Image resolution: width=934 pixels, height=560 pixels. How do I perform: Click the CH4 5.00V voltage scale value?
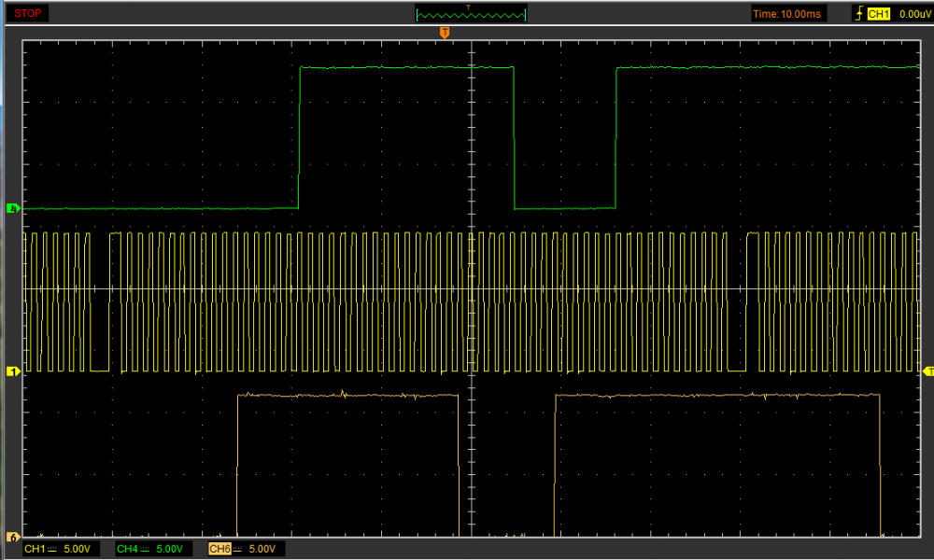(x=172, y=549)
